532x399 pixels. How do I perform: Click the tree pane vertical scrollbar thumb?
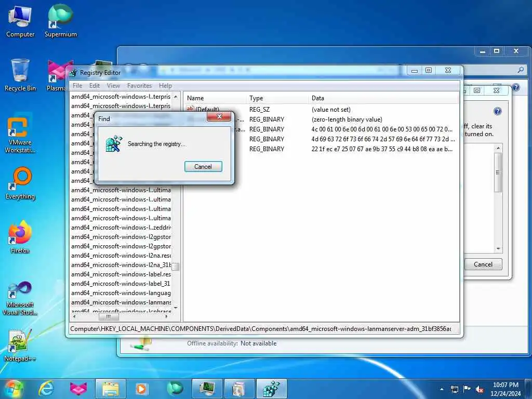click(x=176, y=267)
